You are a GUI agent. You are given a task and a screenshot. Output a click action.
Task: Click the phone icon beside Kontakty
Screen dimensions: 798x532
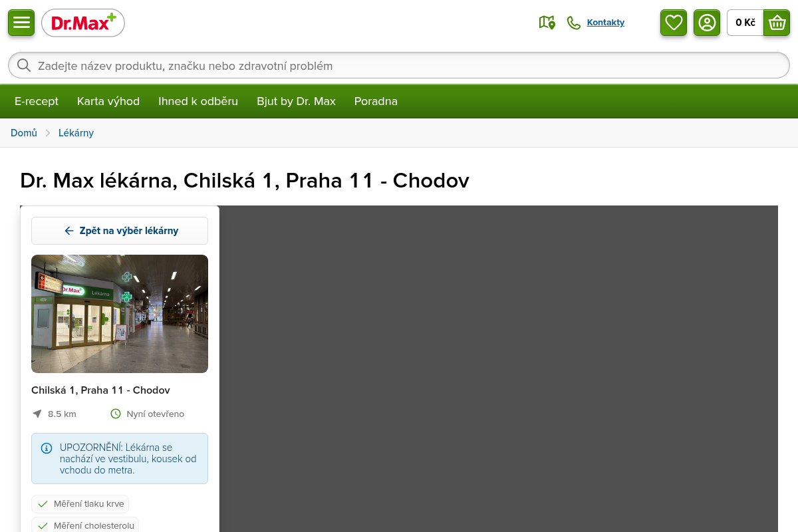(574, 23)
